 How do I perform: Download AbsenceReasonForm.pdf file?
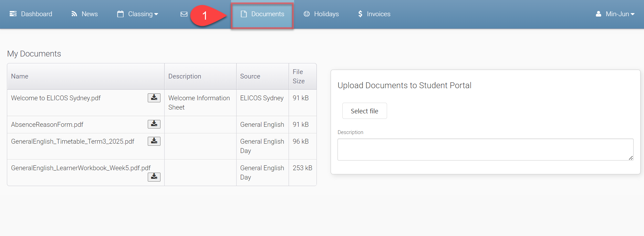154,124
